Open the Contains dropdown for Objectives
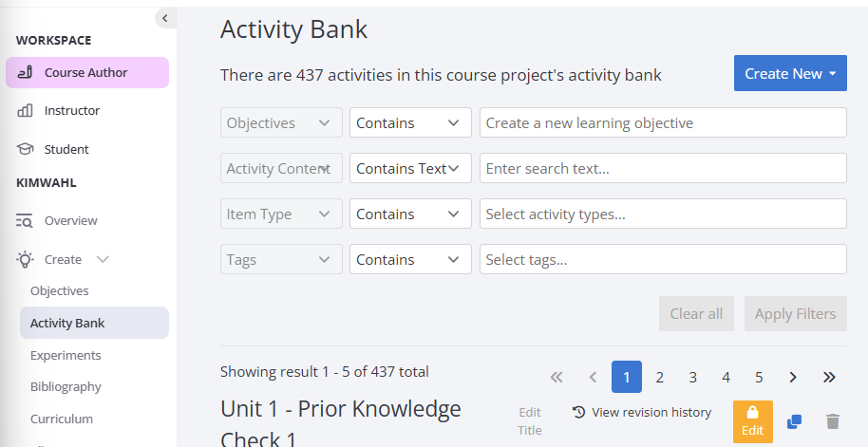Screen dimensions: 868x447 410,122
